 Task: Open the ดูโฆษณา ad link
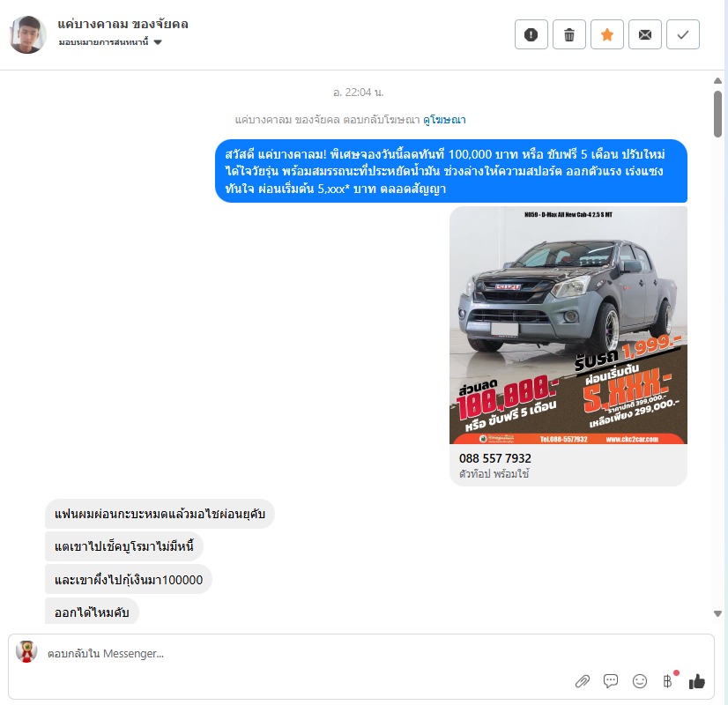pos(444,120)
